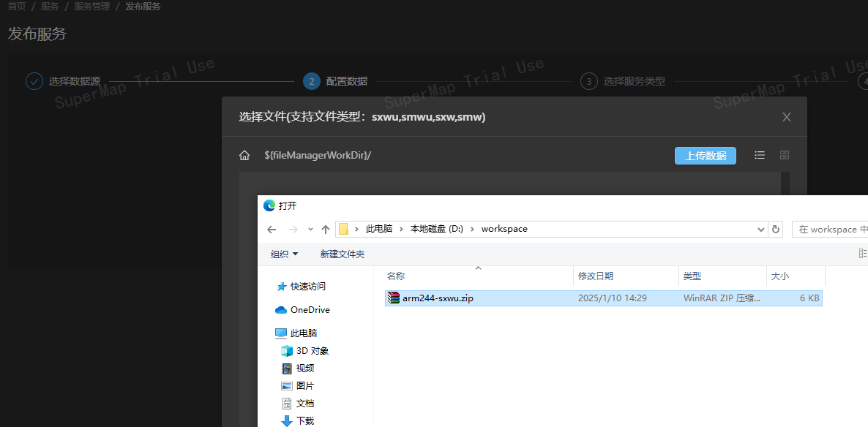Open 快速访问 in navigation pane

[x=307, y=287]
